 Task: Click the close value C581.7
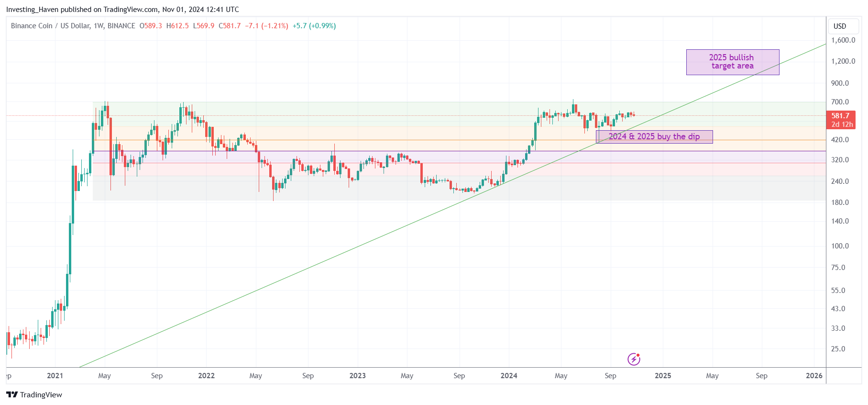(x=230, y=26)
